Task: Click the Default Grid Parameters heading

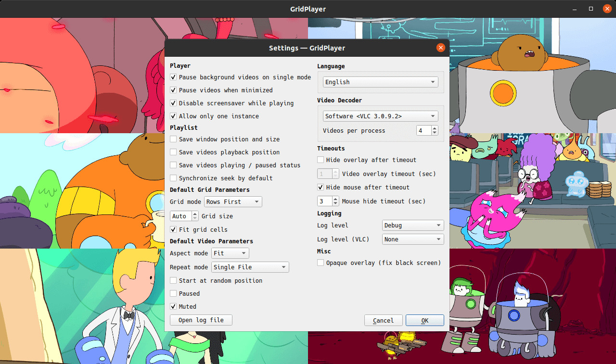Action: 210,190
